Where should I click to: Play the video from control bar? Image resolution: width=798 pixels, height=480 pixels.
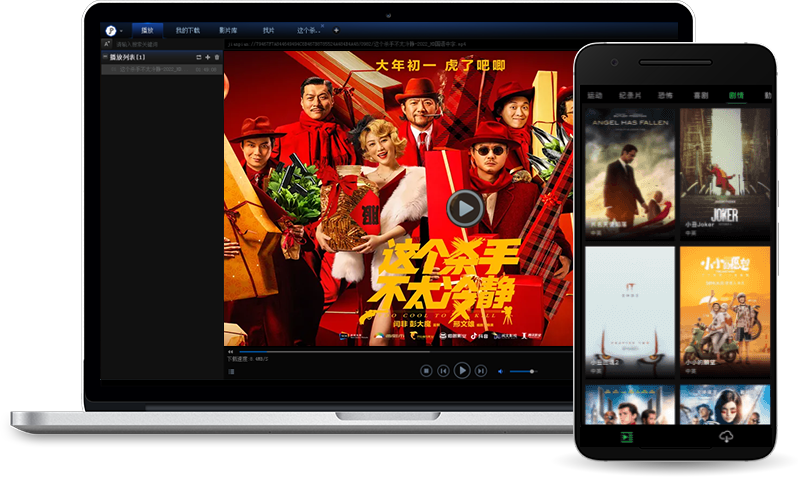tap(462, 371)
